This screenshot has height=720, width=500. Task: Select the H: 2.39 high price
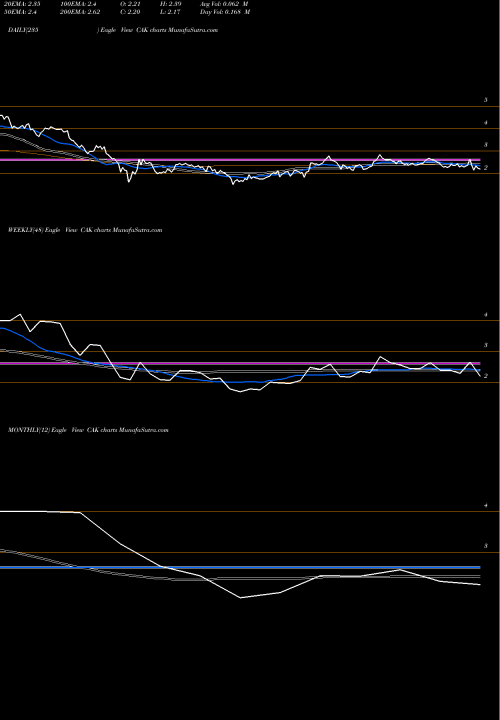(170, 4)
